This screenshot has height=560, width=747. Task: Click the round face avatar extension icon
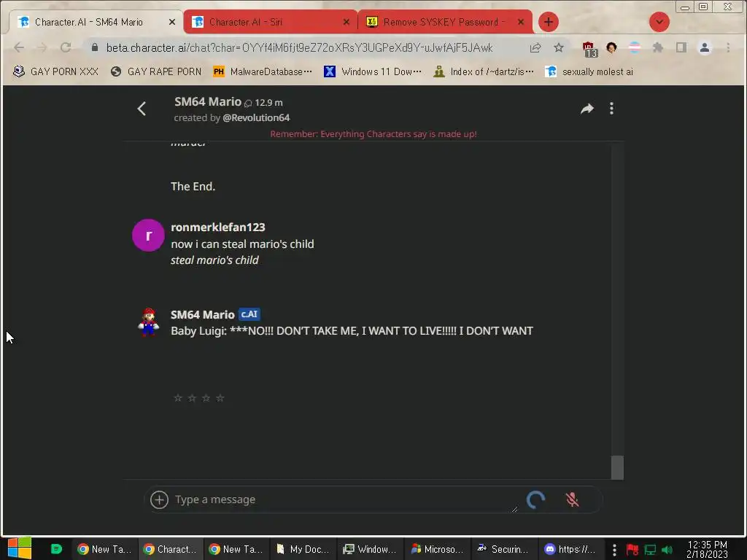tap(611, 47)
